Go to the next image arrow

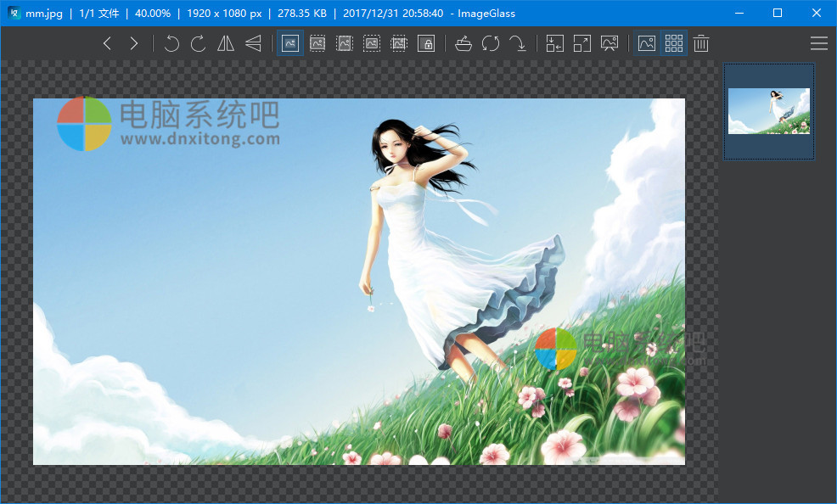134,42
